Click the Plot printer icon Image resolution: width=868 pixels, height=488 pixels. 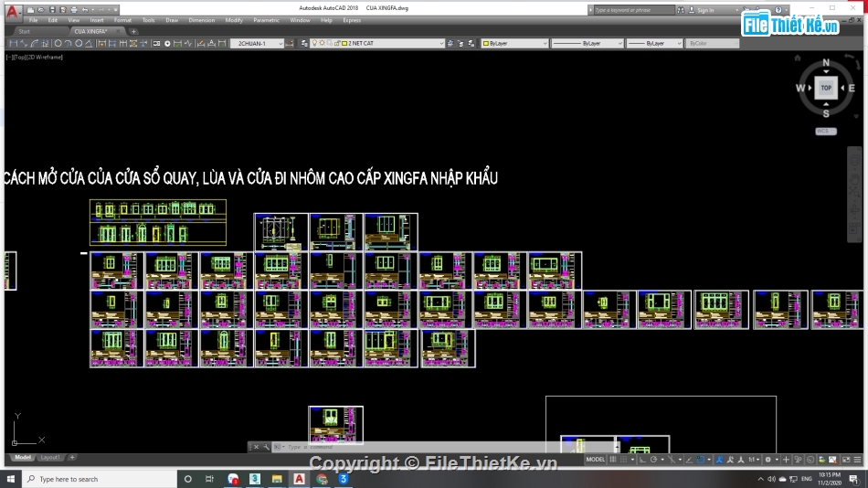click(74, 9)
